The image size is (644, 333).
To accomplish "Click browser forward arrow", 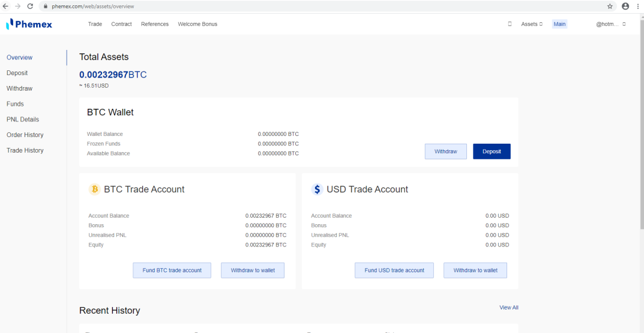I will [17, 6].
